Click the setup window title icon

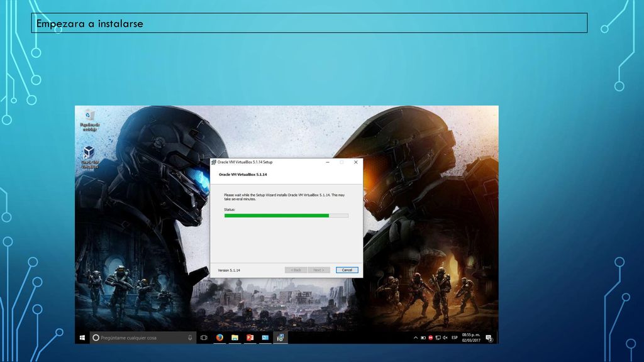click(214, 162)
